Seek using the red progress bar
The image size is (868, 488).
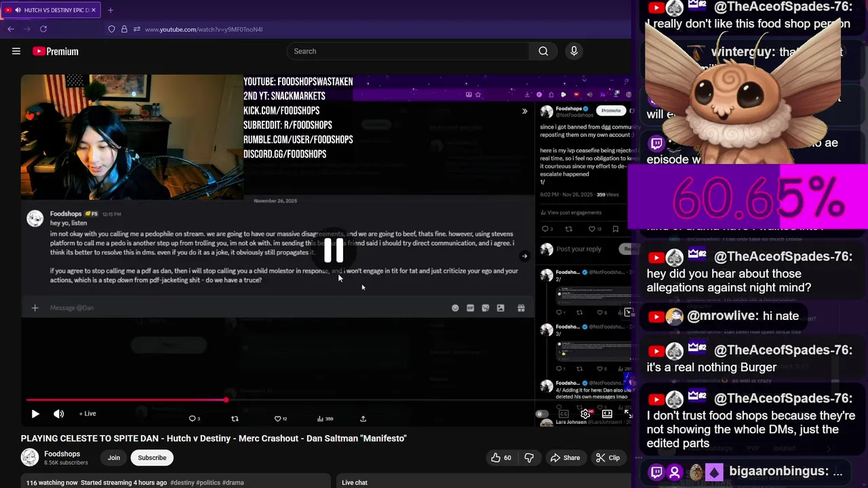[x=126, y=400]
